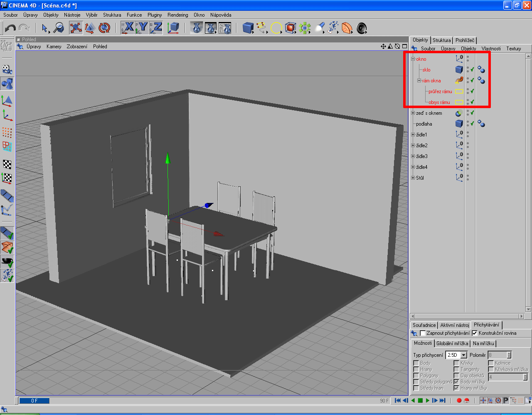Open the viewport Kamery menu

pos(54,47)
